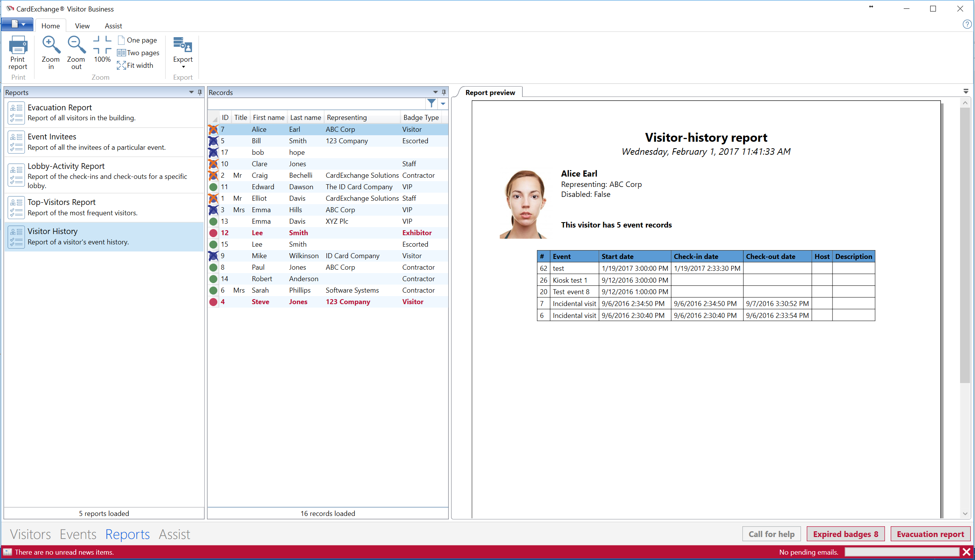Select the Visitor History report icon

tap(16, 237)
